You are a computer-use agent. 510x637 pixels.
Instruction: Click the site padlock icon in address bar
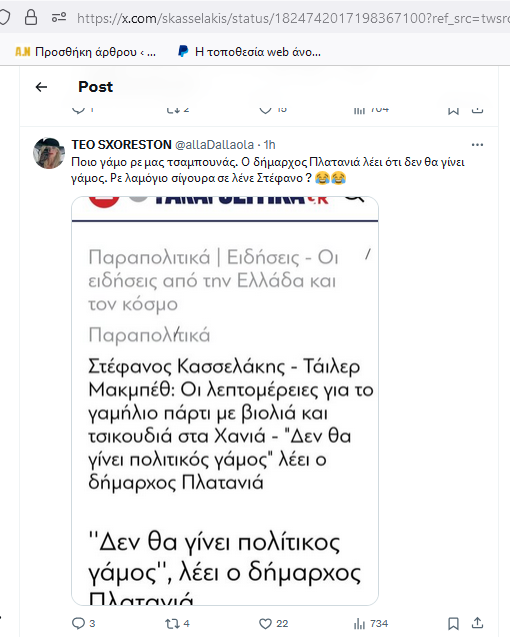click(x=31, y=17)
